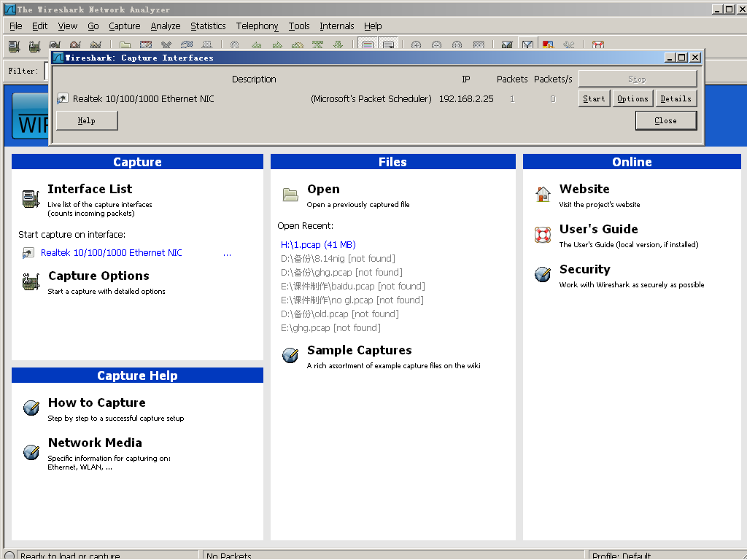Click the How to Capture globe icon

[31, 408]
